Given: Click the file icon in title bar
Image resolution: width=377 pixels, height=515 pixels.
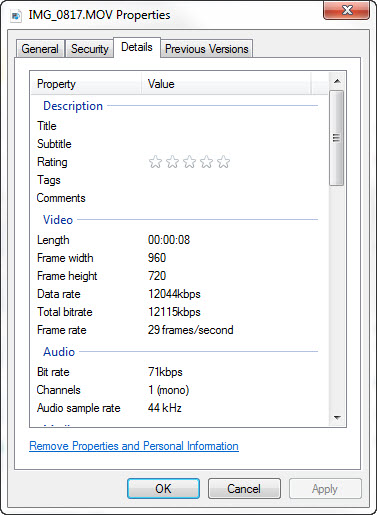Looking at the screenshot, I should pos(16,15).
